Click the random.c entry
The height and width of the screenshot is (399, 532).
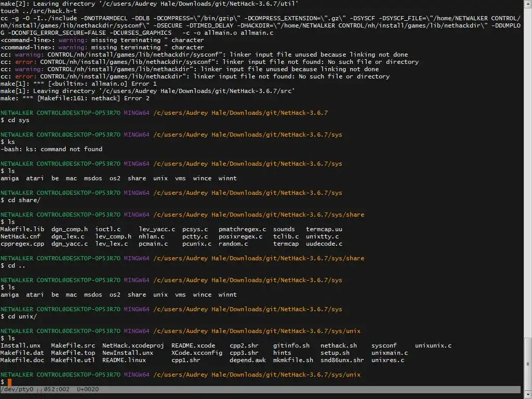[233, 244]
